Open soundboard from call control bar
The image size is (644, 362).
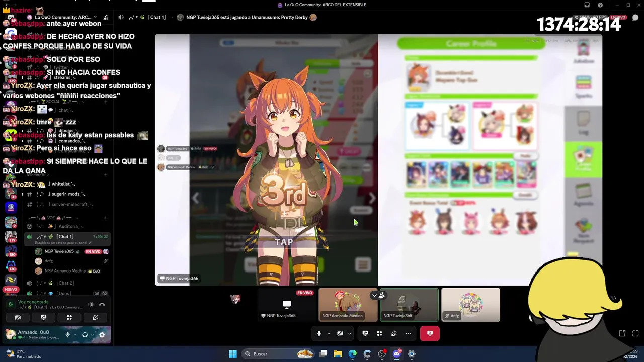[x=394, y=333]
